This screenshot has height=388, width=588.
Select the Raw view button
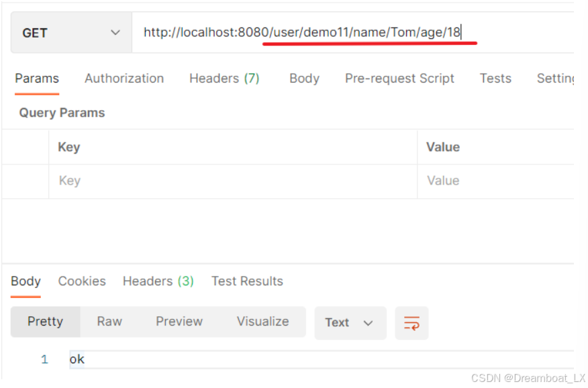coord(109,322)
